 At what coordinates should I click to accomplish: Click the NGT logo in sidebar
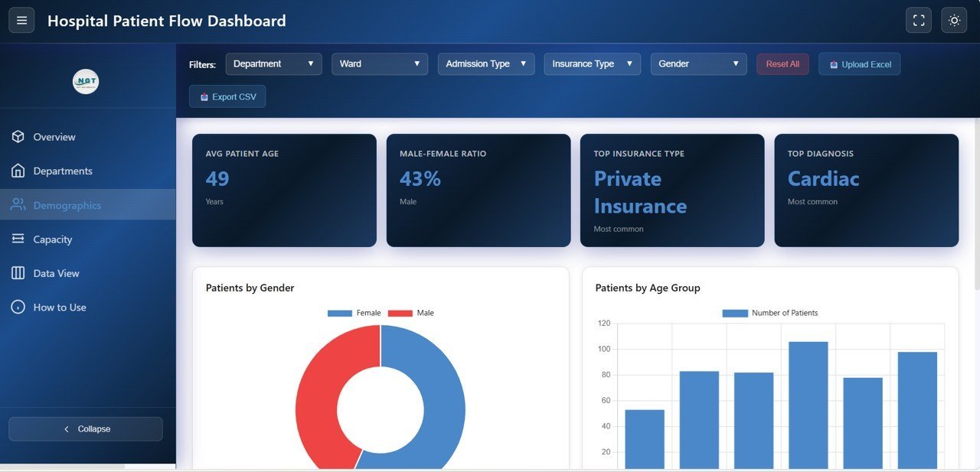point(86,82)
